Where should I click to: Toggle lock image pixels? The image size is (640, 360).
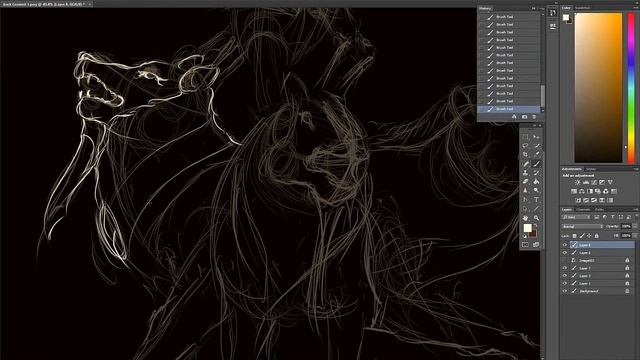click(582, 236)
